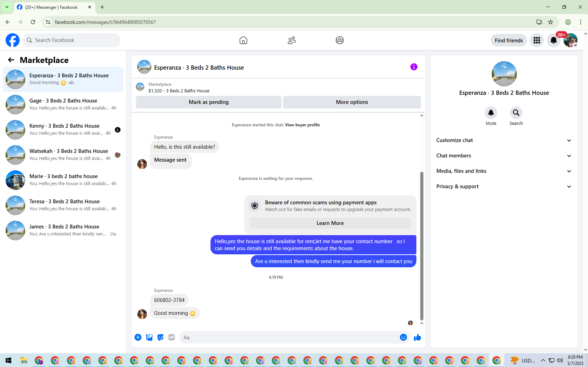Click the browser address bar URL
The width and height of the screenshot is (588, 367).
pos(105,22)
